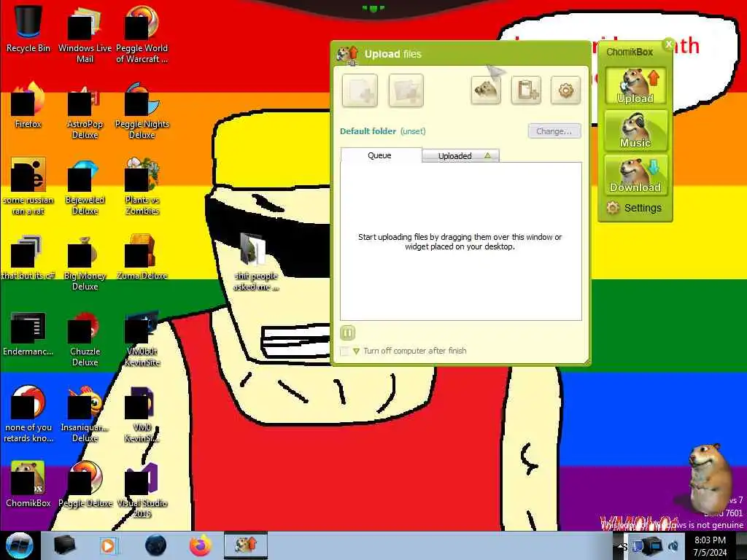Select 'that but its c#' desktop icon
This screenshot has width=747, height=560.
[28, 257]
